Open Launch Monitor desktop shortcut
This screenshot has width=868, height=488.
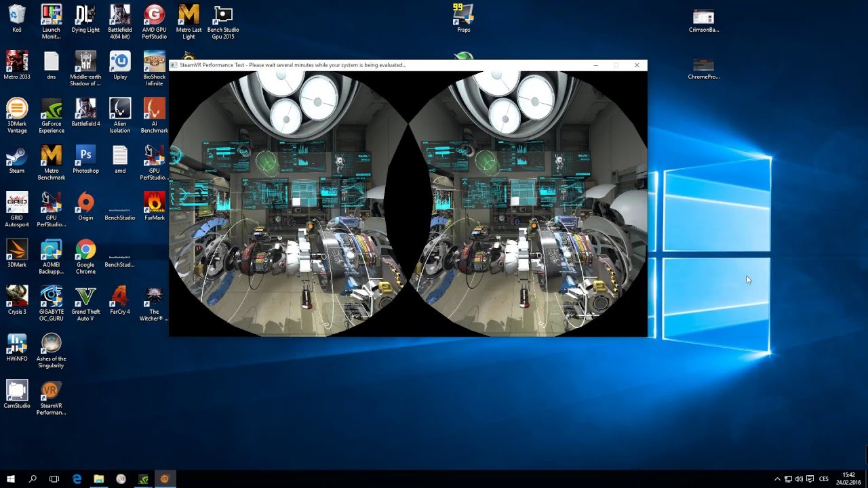52,22
